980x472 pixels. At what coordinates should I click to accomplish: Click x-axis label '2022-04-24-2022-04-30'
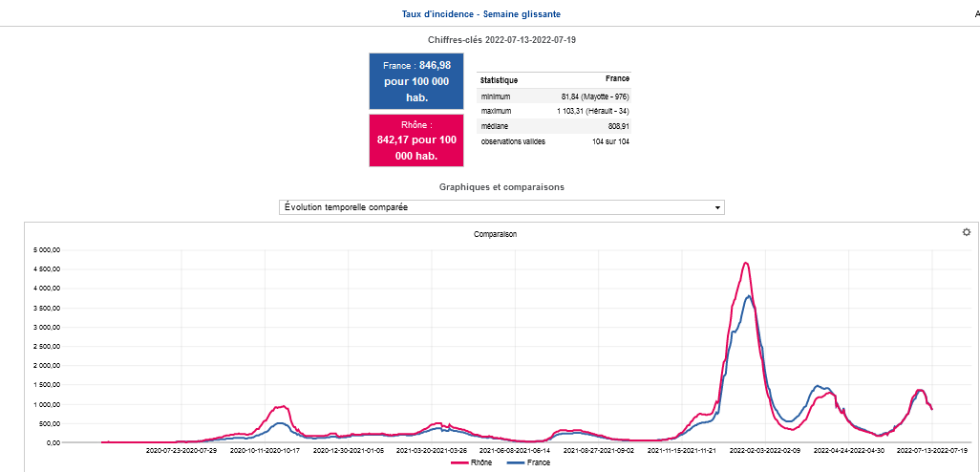click(849, 449)
